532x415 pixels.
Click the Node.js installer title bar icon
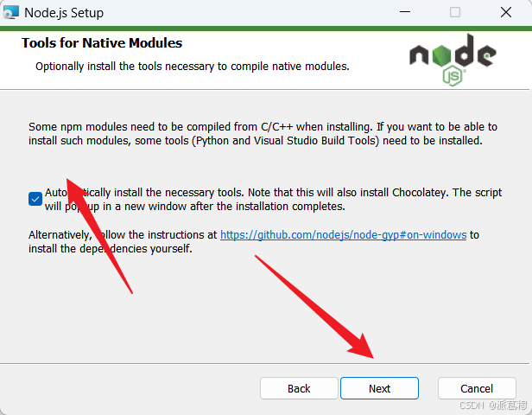10,13
